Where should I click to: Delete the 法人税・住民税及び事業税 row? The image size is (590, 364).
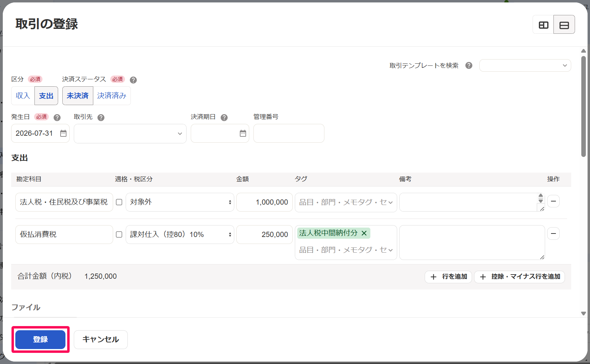pyautogui.click(x=553, y=201)
